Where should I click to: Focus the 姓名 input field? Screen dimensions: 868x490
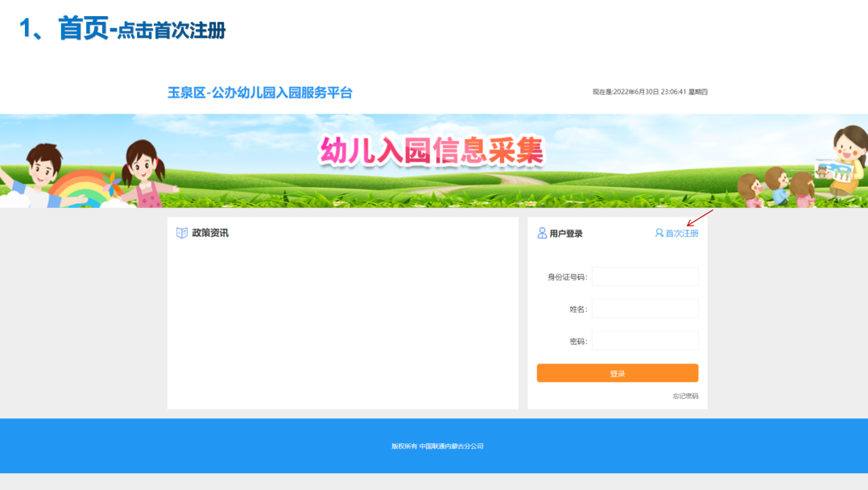click(644, 309)
